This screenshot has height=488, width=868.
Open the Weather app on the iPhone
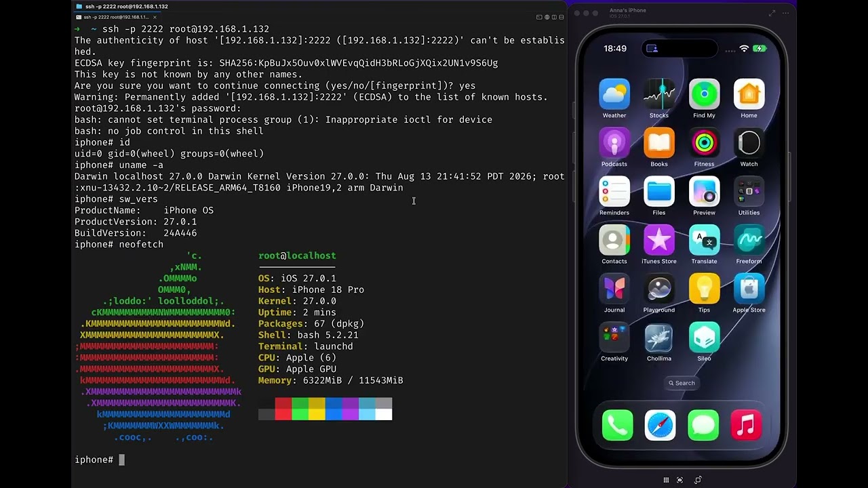(x=614, y=94)
